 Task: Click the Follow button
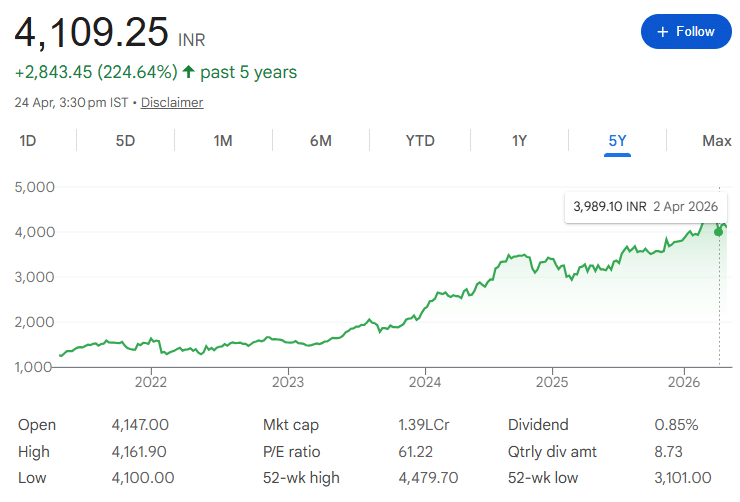(685, 32)
